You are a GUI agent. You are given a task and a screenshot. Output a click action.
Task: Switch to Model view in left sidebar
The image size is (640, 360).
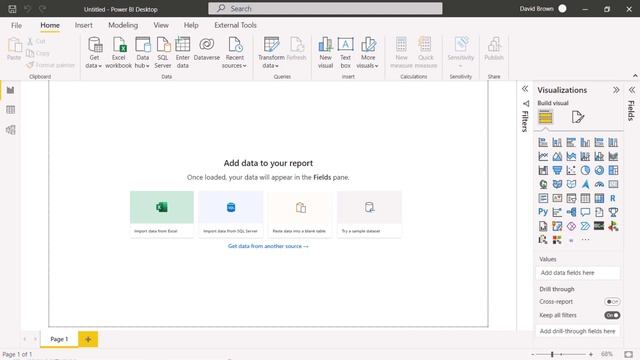click(x=11, y=130)
